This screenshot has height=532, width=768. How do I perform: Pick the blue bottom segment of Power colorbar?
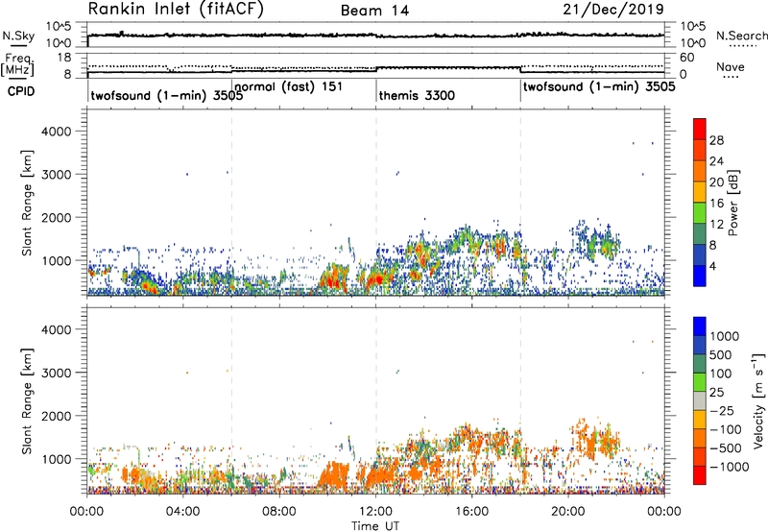[700, 276]
